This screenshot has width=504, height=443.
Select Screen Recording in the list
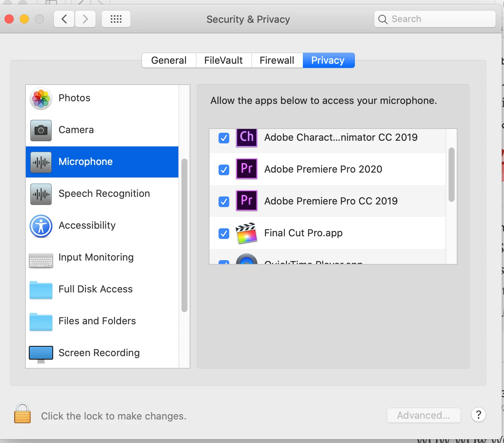[x=102, y=353]
